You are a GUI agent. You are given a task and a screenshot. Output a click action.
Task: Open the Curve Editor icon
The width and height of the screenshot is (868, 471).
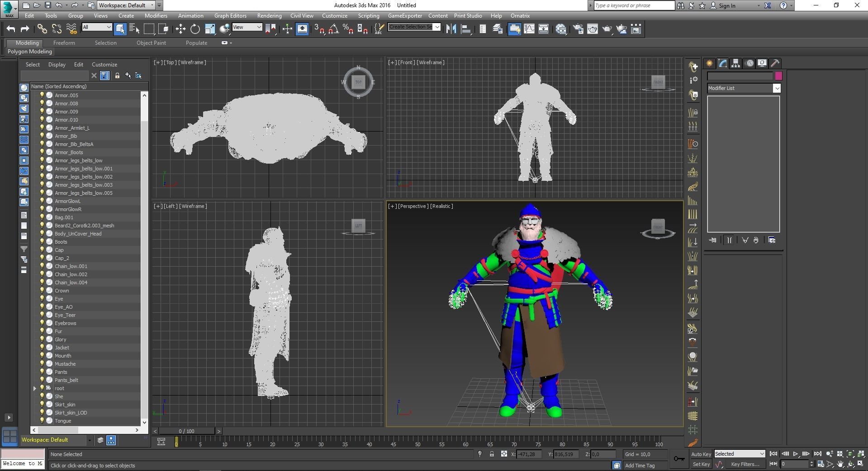tap(529, 29)
